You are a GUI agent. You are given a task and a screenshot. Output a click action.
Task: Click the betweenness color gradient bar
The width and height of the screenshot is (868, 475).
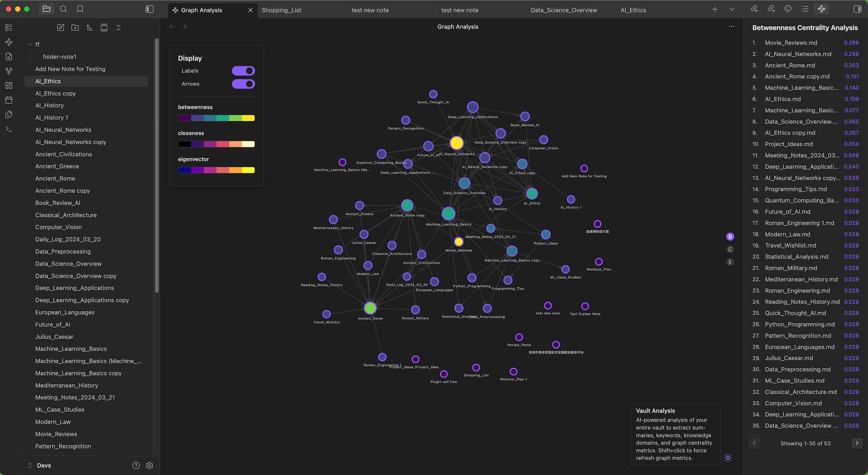point(217,118)
